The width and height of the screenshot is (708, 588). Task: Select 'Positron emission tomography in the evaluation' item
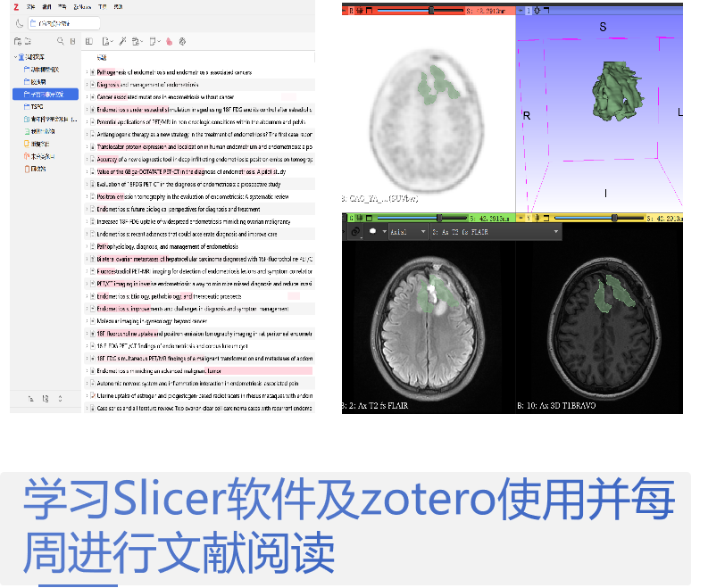coord(199,197)
